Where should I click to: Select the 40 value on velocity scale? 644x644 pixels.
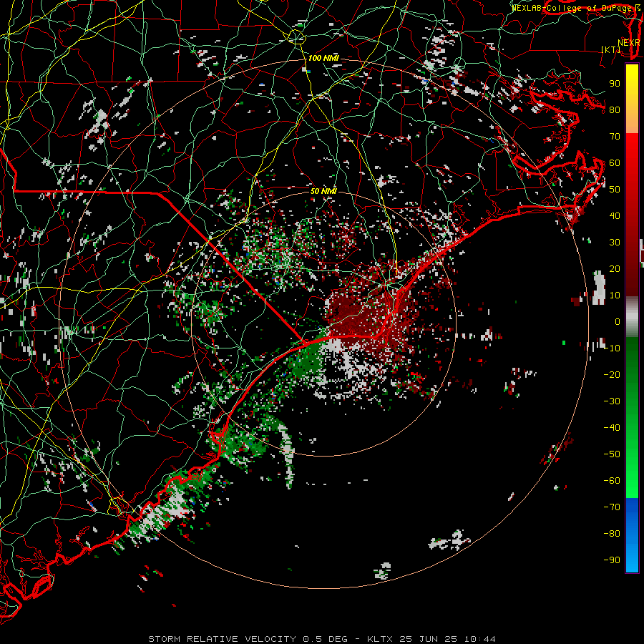coord(615,216)
